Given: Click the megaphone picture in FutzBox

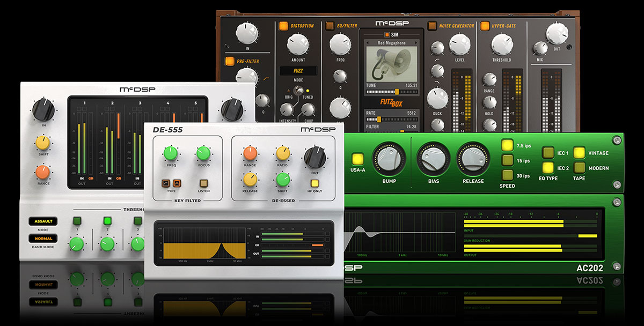Looking at the screenshot, I should tap(391, 63).
